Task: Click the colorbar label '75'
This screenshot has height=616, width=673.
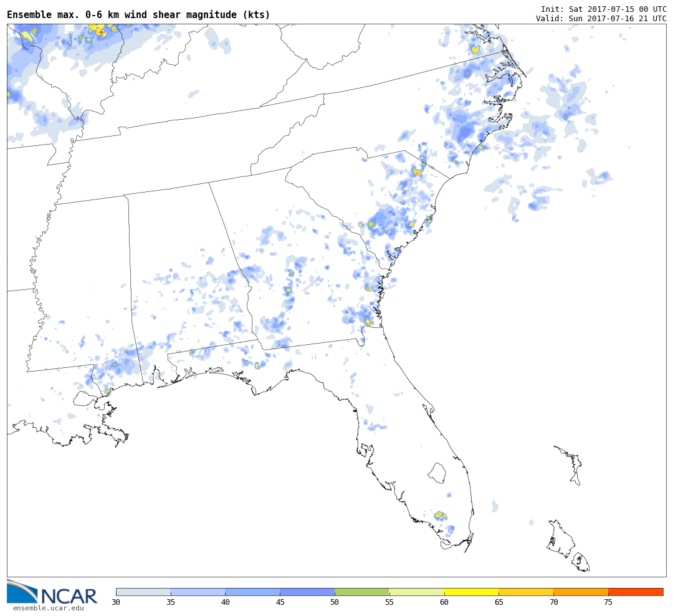Action: pos(608,602)
